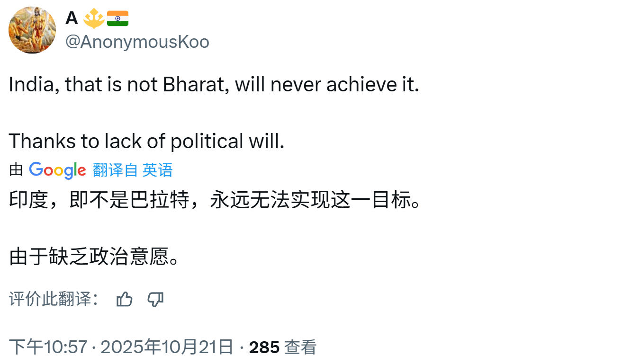Rate the translation with thumbs up
The height and width of the screenshot is (364, 623).
pyautogui.click(x=125, y=299)
